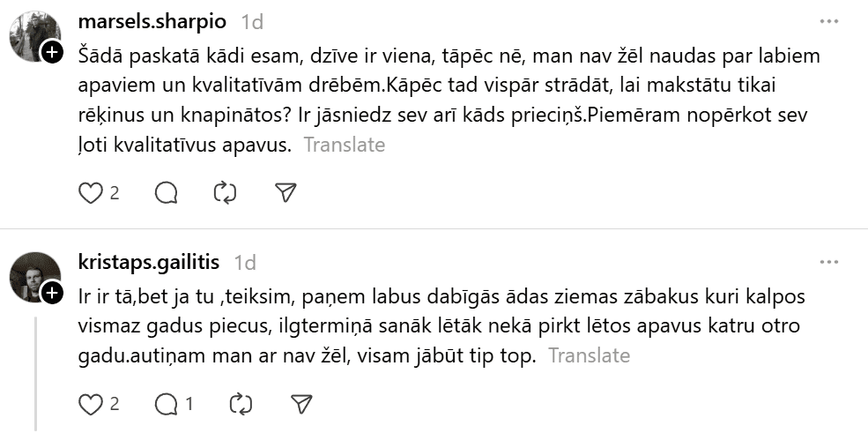868x433 pixels.
Task: Open comments on kristaps.gailitis reply
Action: (166, 404)
